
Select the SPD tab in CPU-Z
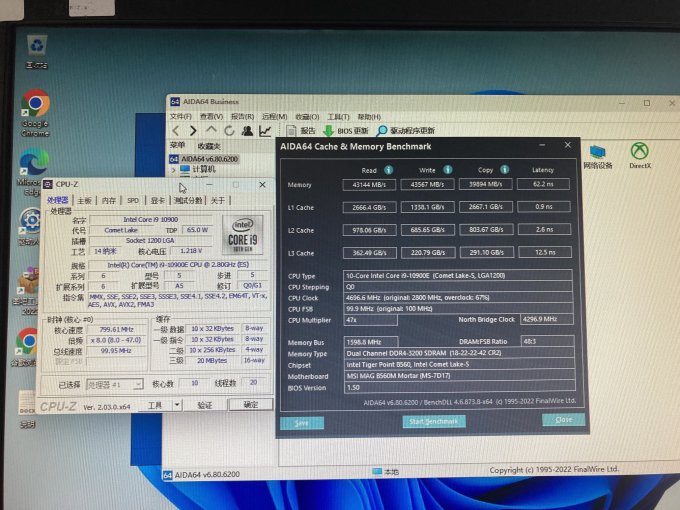[133, 200]
